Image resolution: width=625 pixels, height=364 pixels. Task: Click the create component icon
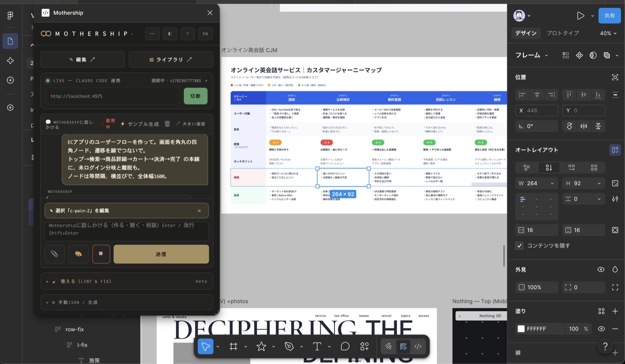pyautogui.click(x=579, y=55)
